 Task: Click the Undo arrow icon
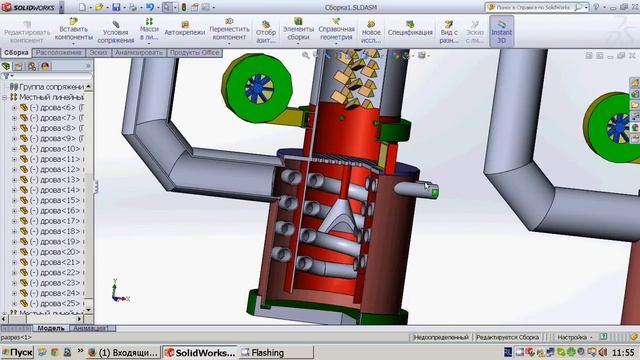pyautogui.click(x=150, y=7)
